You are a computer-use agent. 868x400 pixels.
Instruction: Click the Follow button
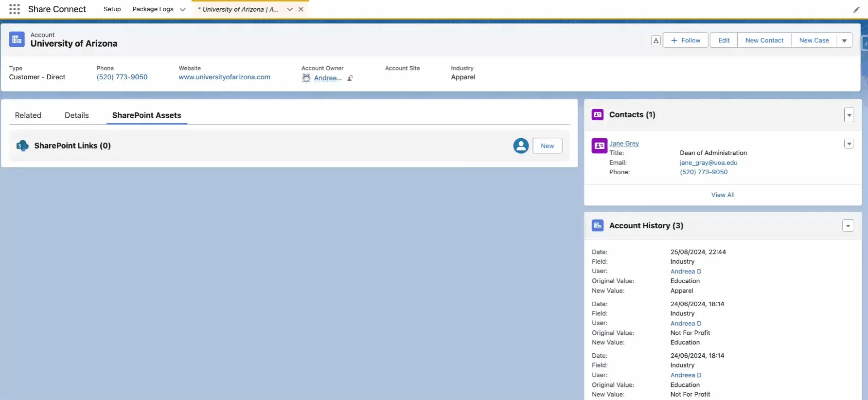click(686, 40)
